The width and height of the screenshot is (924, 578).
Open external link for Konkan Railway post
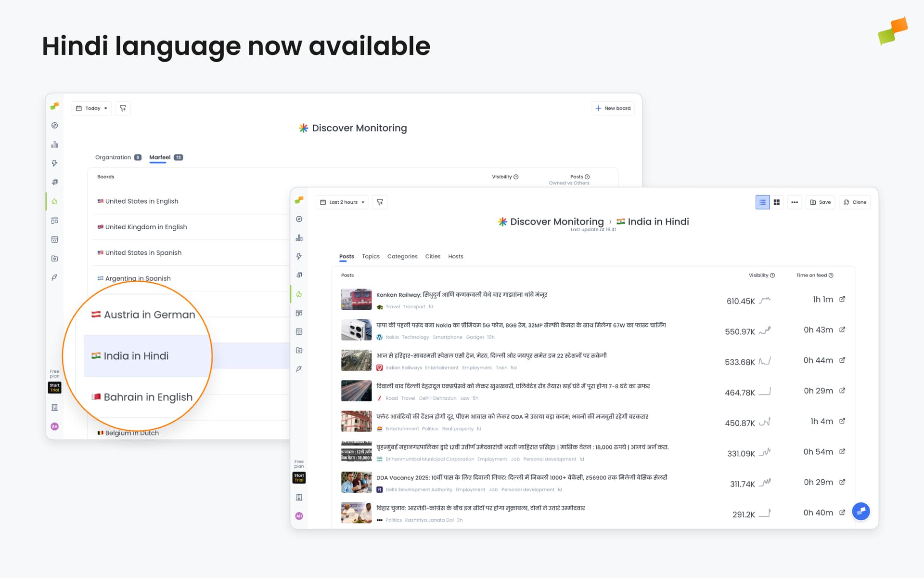coord(842,299)
